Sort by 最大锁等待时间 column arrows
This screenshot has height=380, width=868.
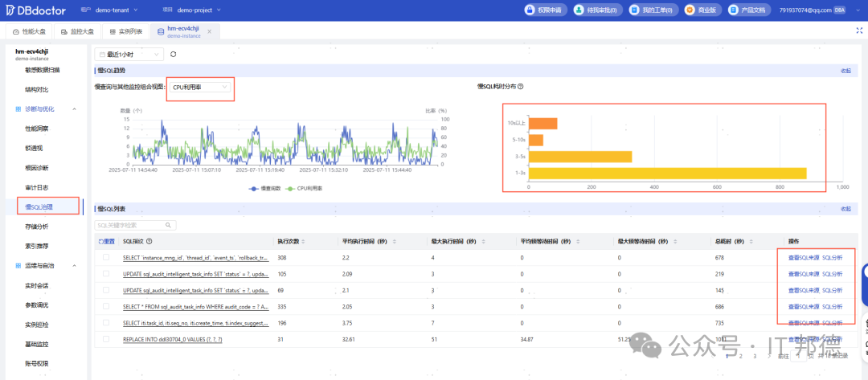[x=675, y=241]
